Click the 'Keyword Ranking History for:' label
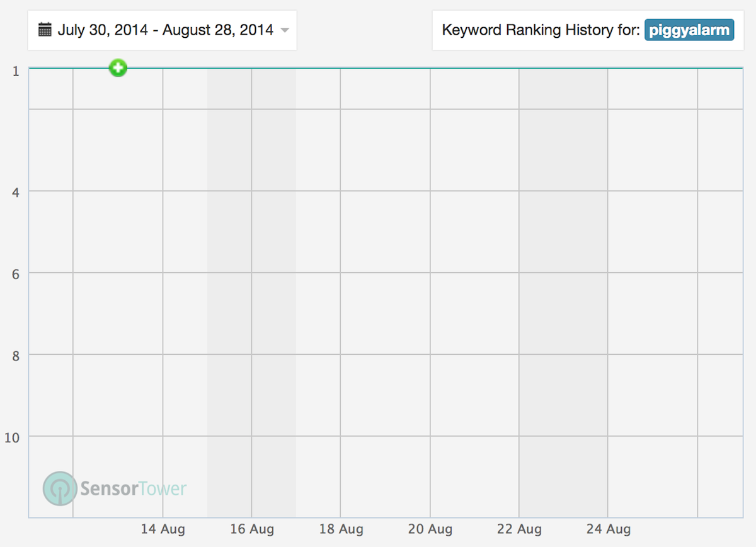756x547 pixels. tap(541, 30)
